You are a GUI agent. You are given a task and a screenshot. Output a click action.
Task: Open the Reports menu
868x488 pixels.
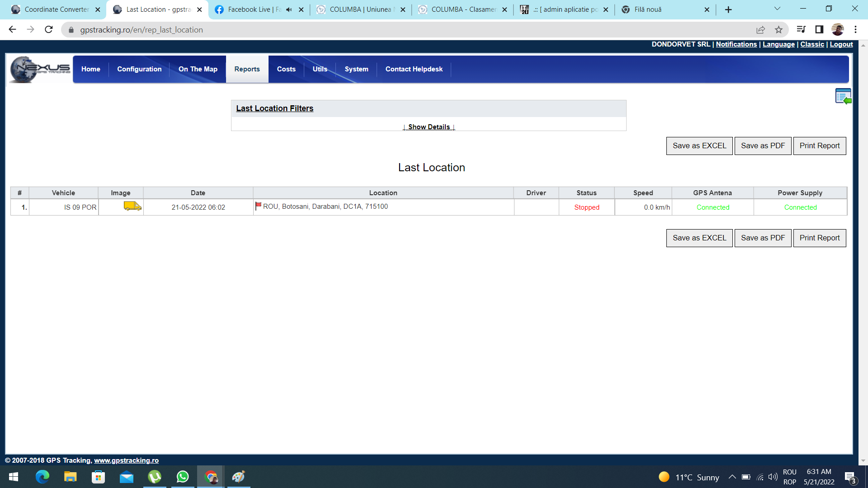247,69
